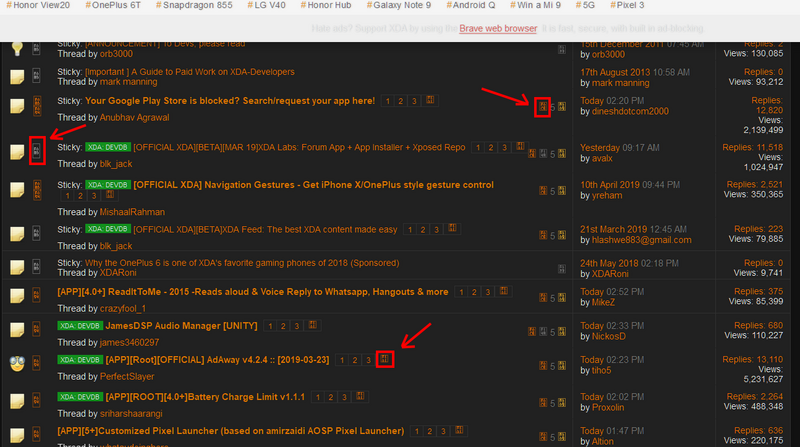
Task: Click icon left of rating 5 in ReadItToMe row
Action: coord(543,297)
